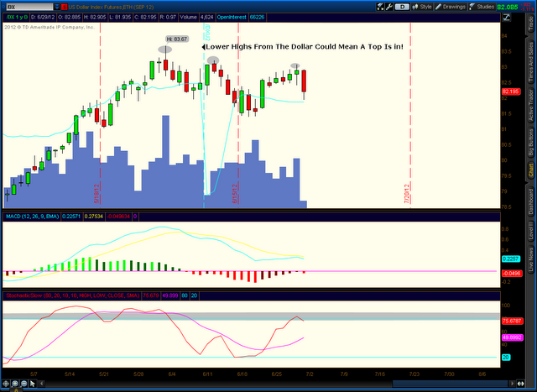Click the L: 81.935 low field
537x392 pixels.
coord(120,17)
